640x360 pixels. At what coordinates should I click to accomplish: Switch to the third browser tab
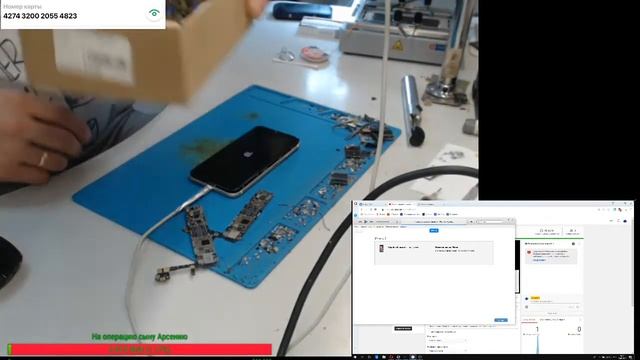tap(429, 204)
